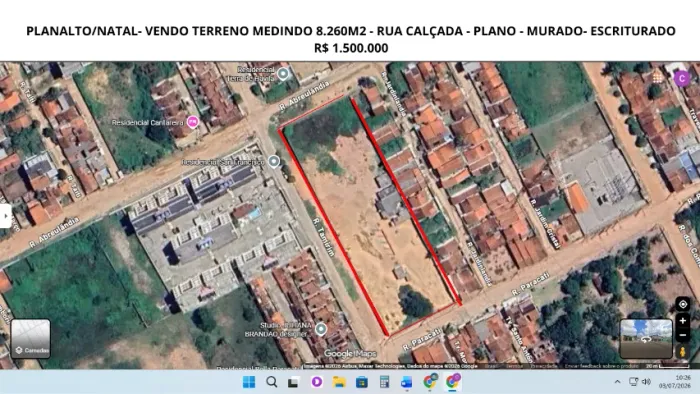Select the pink Residencial Canilareira marker
The height and width of the screenshot is (394, 700).
point(192,121)
